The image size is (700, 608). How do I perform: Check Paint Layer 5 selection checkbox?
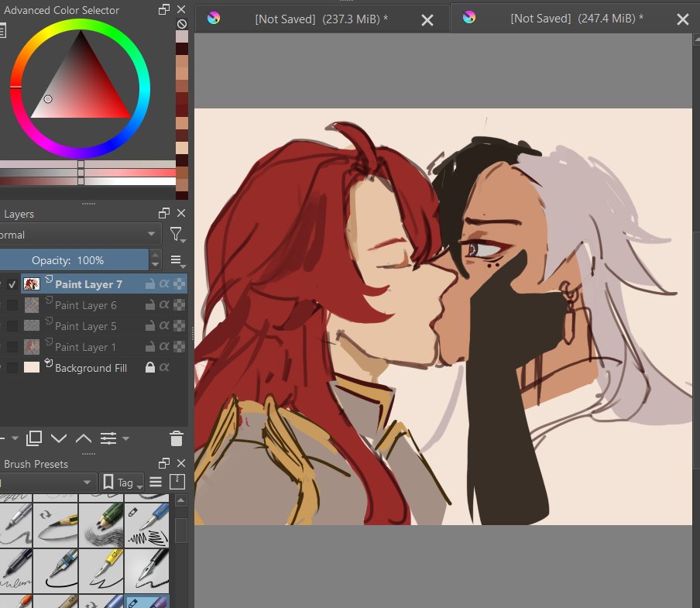pyautogui.click(x=12, y=326)
